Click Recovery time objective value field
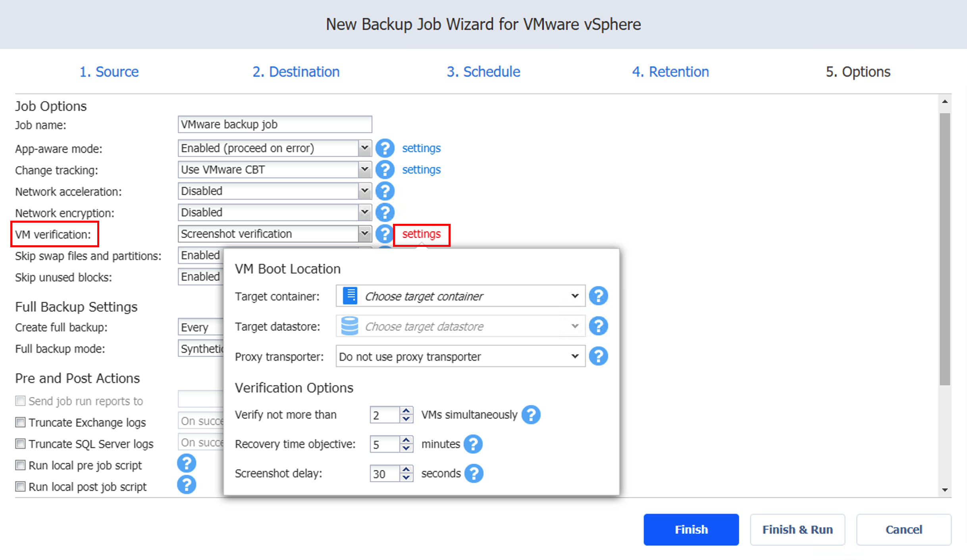 tap(385, 444)
